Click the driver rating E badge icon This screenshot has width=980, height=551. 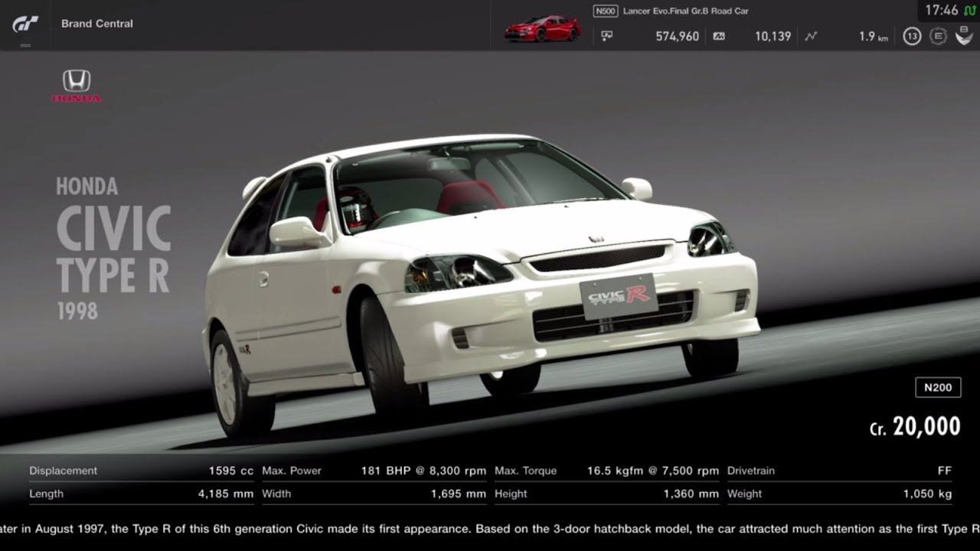point(938,36)
